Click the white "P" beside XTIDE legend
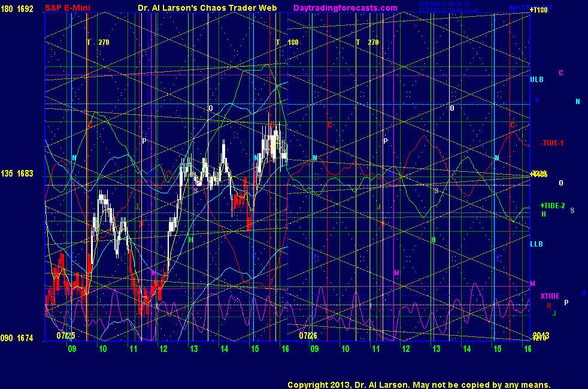The height and width of the screenshot is (389, 588). click(x=566, y=302)
